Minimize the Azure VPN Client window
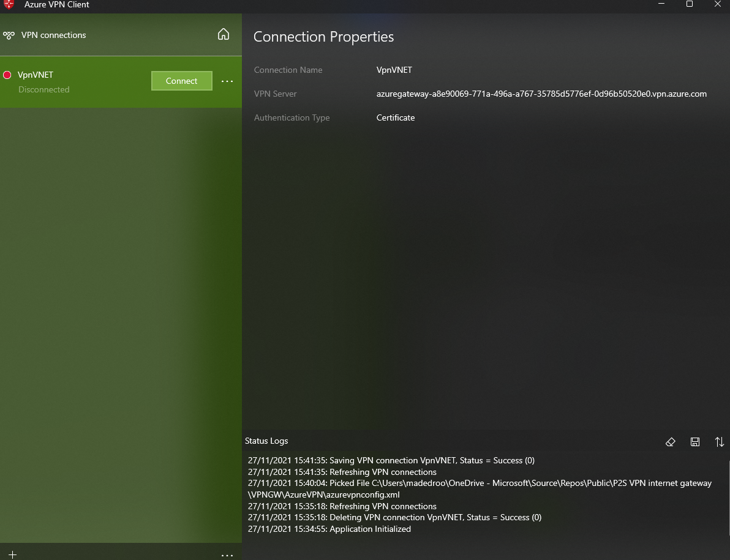This screenshot has height=560, width=730. 661,4
